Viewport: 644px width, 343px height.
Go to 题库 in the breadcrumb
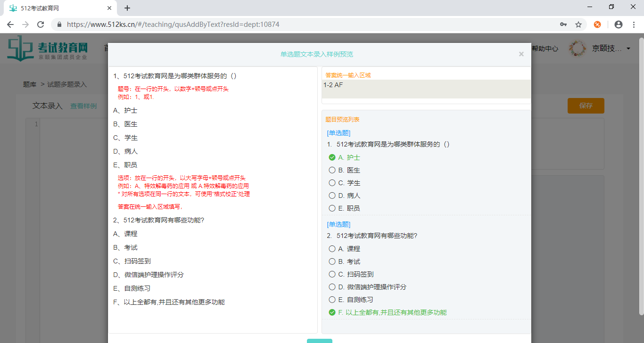click(x=30, y=84)
